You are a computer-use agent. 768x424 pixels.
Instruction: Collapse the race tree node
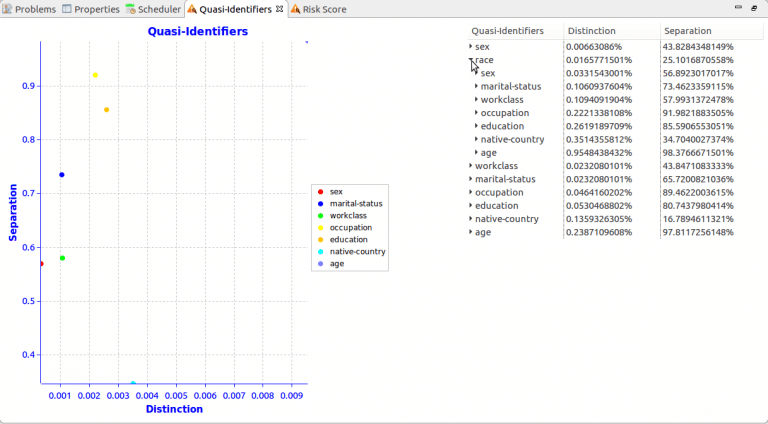pos(471,60)
